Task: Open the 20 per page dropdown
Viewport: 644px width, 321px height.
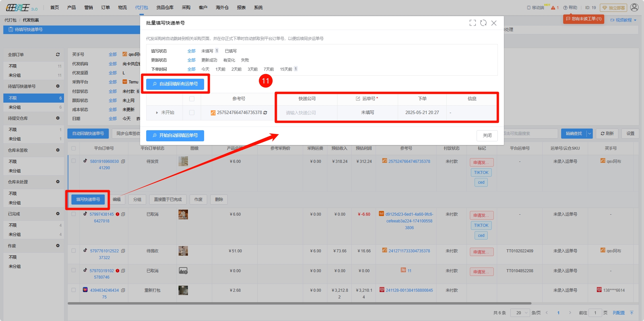Action: click(520, 313)
